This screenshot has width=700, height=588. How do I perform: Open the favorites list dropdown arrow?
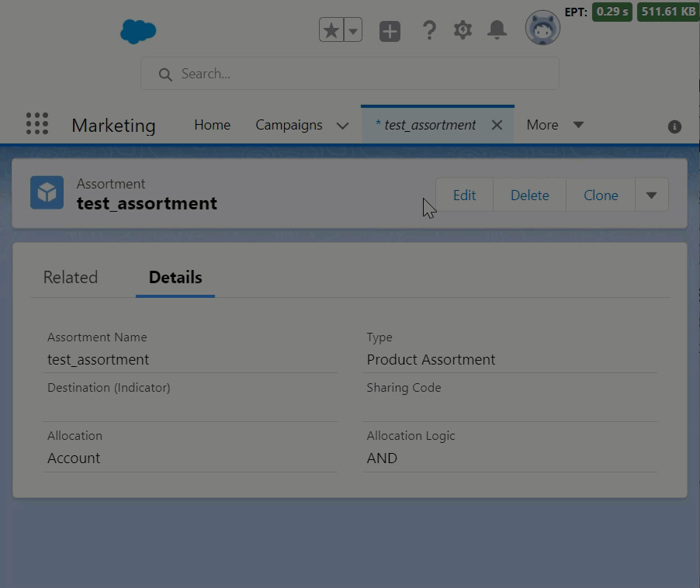tap(353, 30)
